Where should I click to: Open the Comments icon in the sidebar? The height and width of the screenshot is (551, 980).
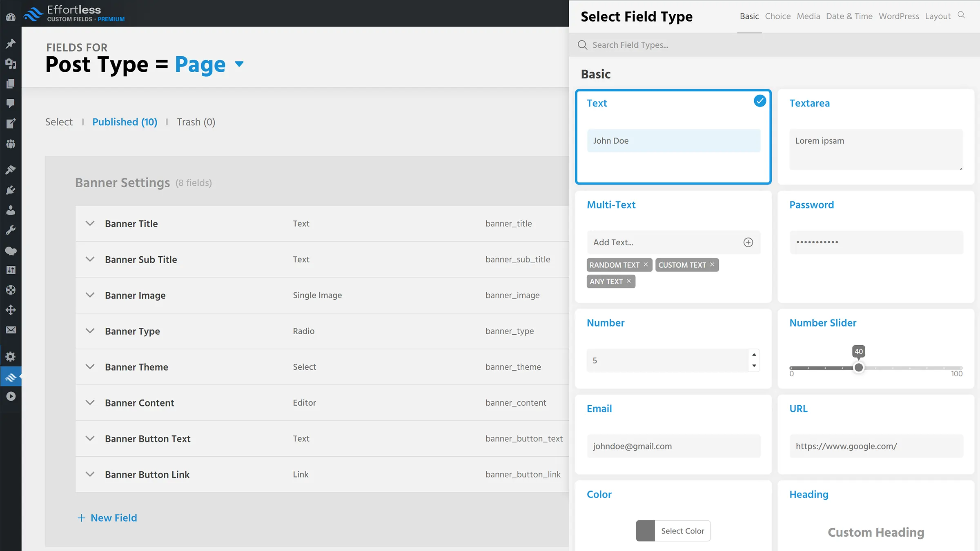tap(10, 103)
